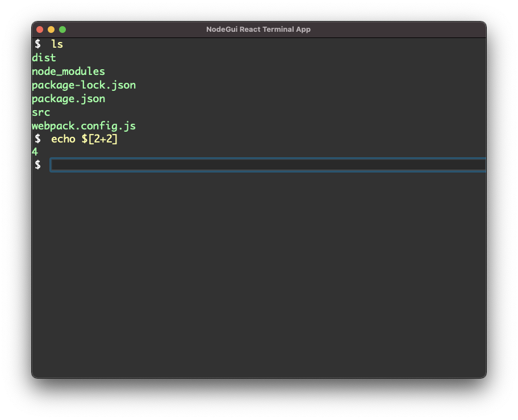This screenshot has height=420, width=518.
Task: Click the red close window button
Action: point(40,30)
